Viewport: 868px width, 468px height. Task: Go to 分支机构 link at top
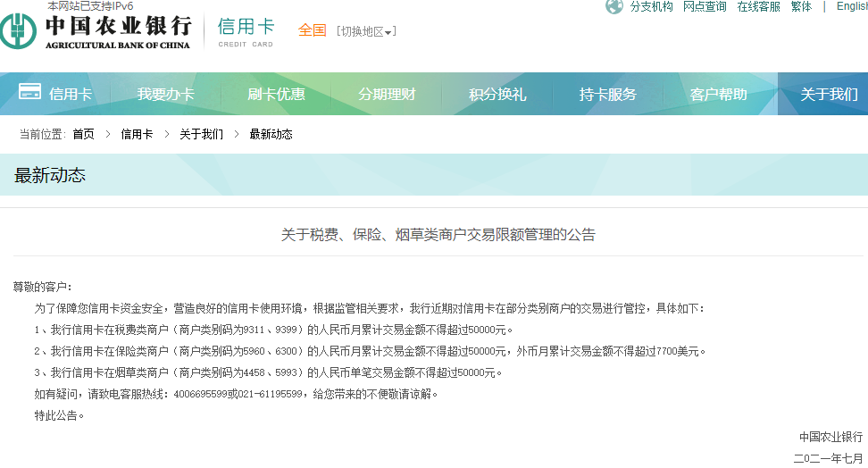pos(651,6)
